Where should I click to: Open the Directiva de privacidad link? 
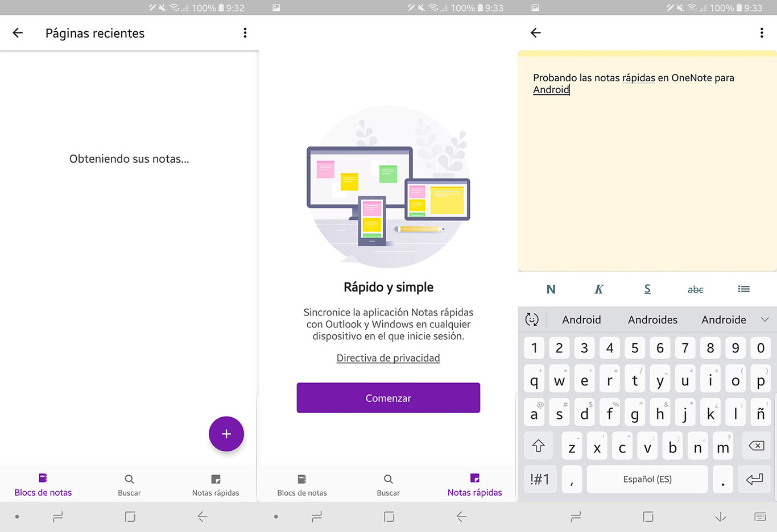(x=388, y=358)
